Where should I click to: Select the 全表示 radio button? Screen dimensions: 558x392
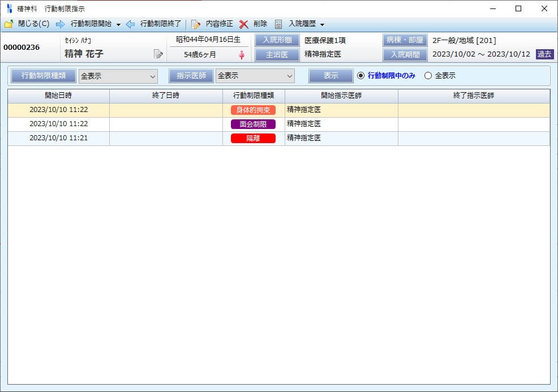click(428, 76)
